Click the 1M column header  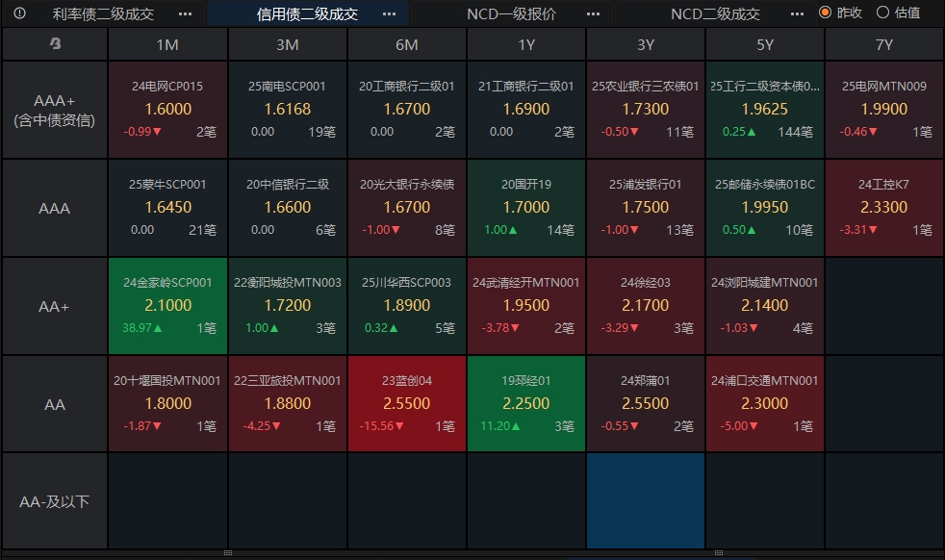167,44
